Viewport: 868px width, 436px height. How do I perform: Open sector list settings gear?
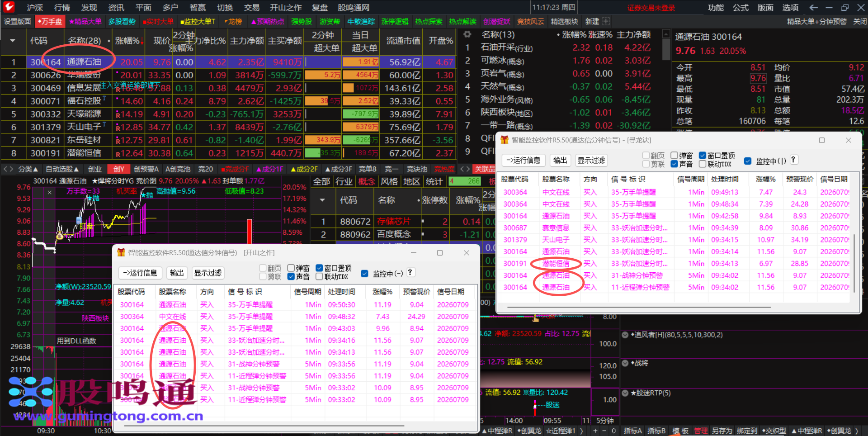click(467, 34)
